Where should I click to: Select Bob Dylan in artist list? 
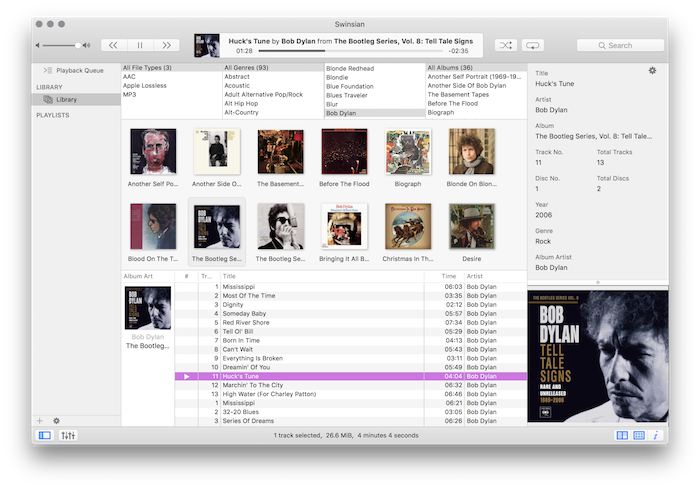coord(375,113)
